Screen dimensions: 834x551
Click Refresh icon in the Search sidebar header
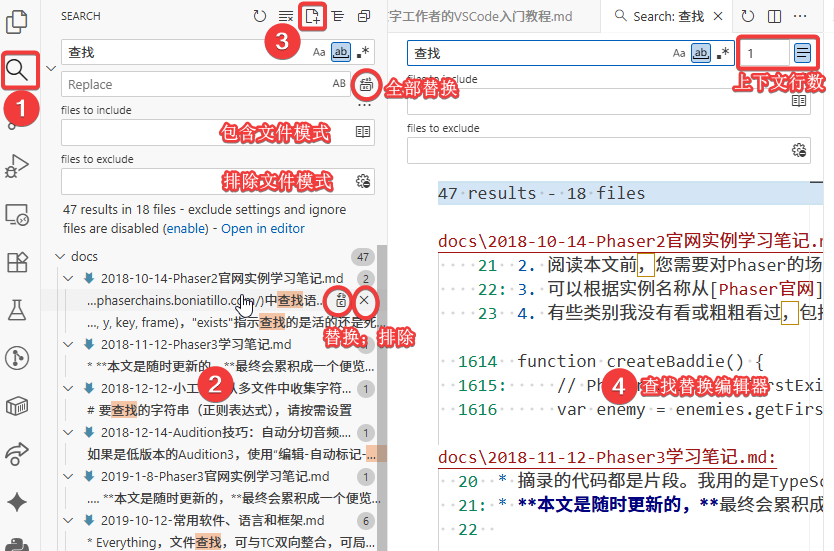[x=260, y=16]
